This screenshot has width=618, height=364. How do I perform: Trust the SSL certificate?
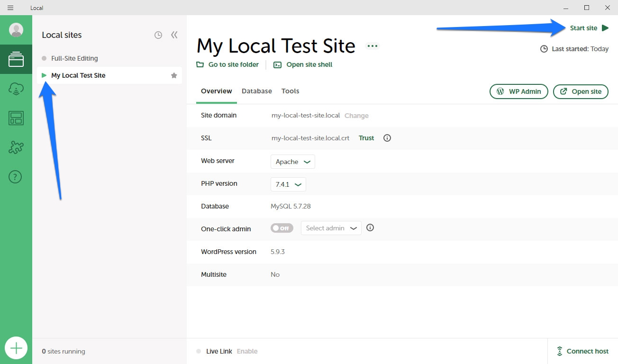pos(366,138)
